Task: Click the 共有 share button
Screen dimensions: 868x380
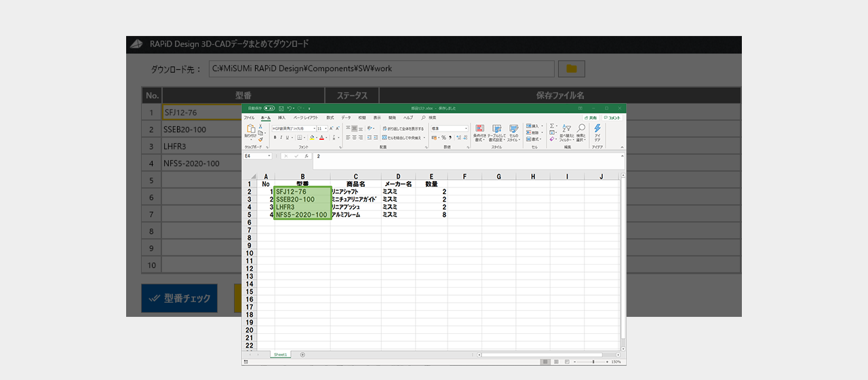Action: (591, 117)
